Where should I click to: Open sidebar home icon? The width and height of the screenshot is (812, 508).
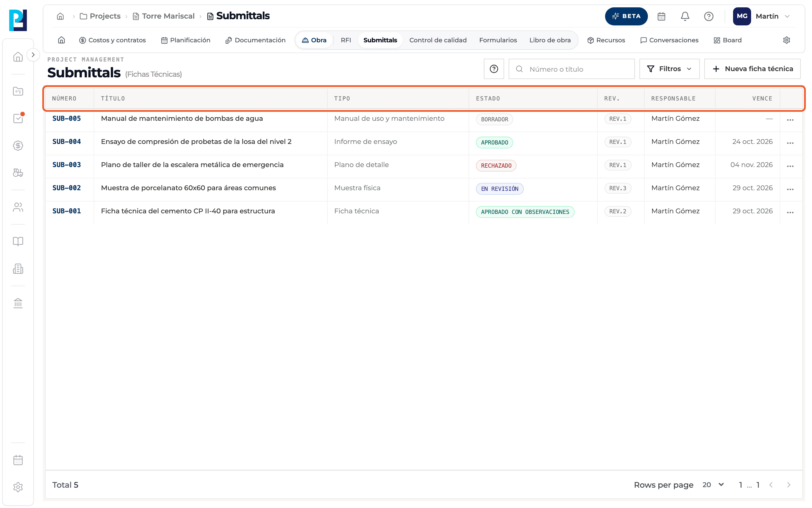coord(18,56)
